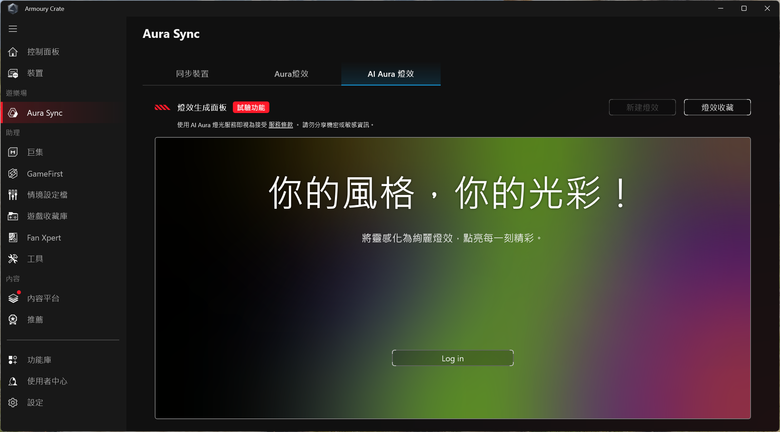Maximize the Armoury Crate window

pos(744,8)
